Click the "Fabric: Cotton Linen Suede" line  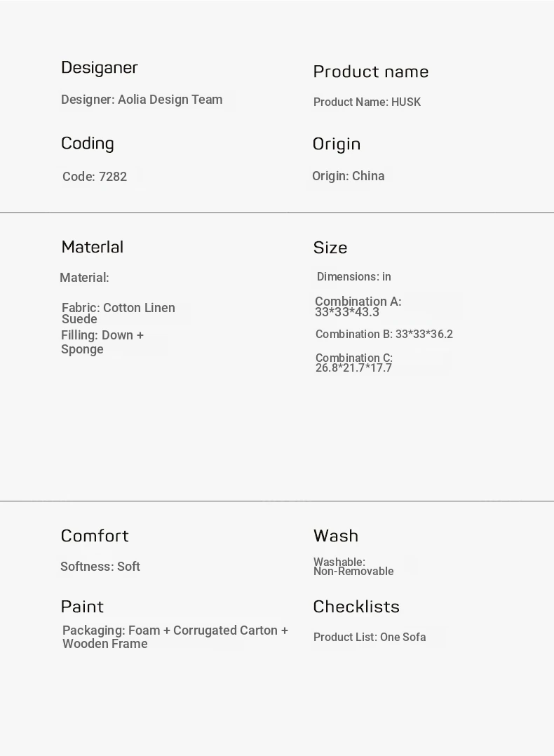point(118,313)
